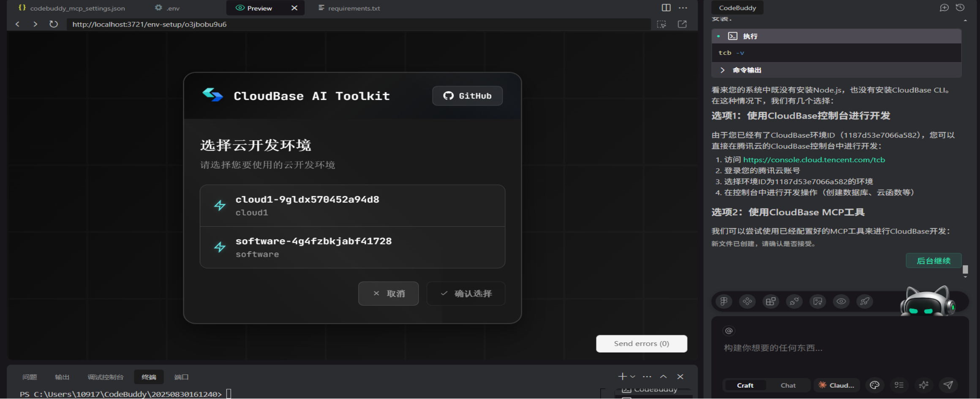Click the tcb -v command text

[731, 53]
